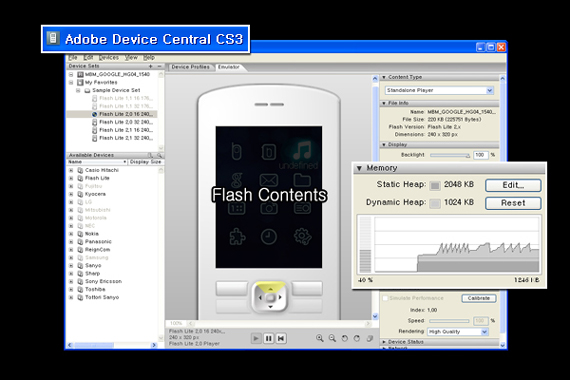Expand the Nokia device group
Viewport: 570px width, 380px height.
coord(71,234)
